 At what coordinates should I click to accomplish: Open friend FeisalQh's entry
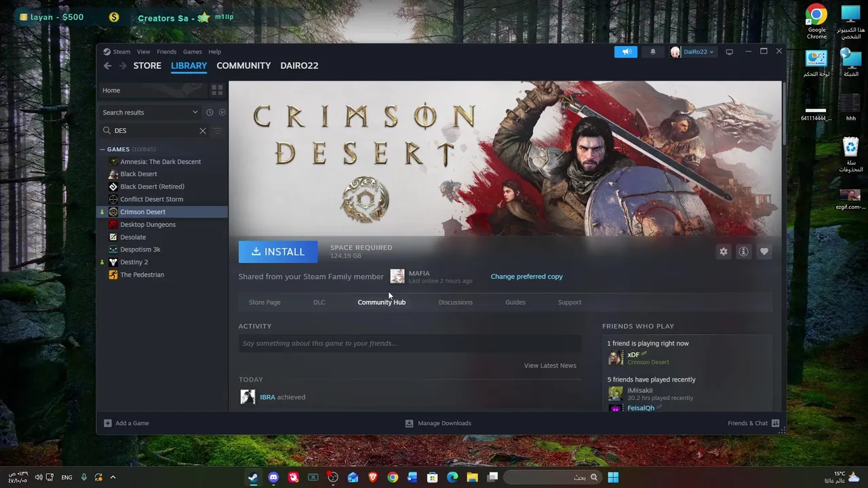(x=641, y=408)
